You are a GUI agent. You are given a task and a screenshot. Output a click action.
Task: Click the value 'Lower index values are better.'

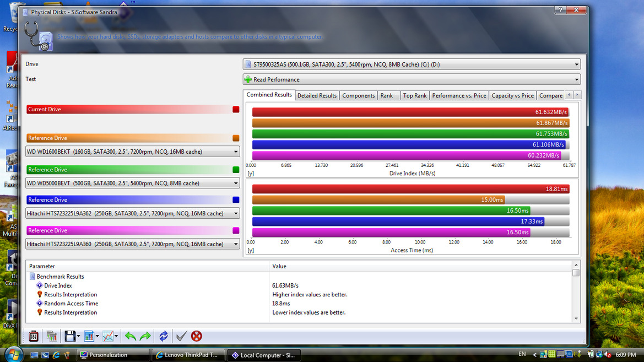tap(309, 312)
